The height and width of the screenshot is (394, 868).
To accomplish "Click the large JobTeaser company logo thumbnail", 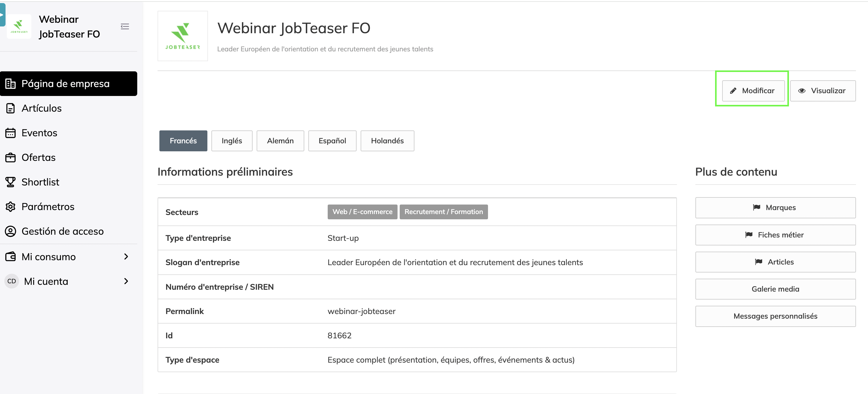I will pyautogui.click(x=183, y=36).
